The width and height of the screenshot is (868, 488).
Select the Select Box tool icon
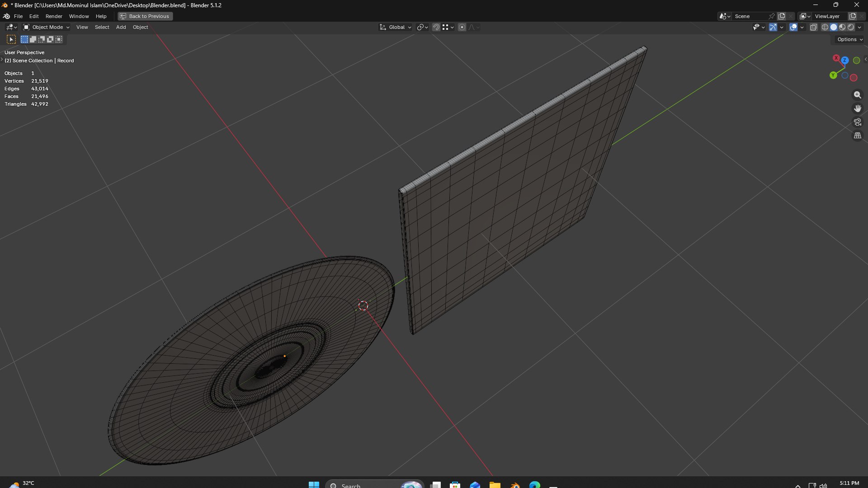tap(11, 39)
